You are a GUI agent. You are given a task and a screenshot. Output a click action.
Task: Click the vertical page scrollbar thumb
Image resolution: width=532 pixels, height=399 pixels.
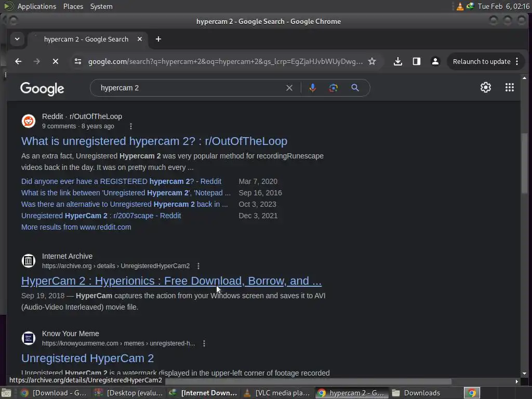(524, 163)
